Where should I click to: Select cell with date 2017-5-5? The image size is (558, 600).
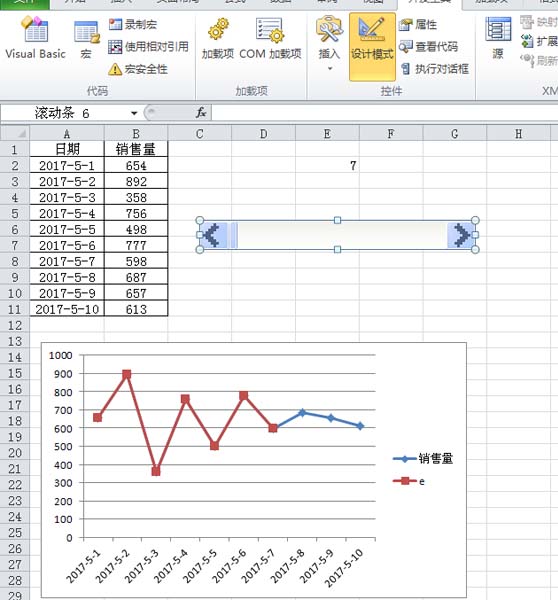coord(67,230)
